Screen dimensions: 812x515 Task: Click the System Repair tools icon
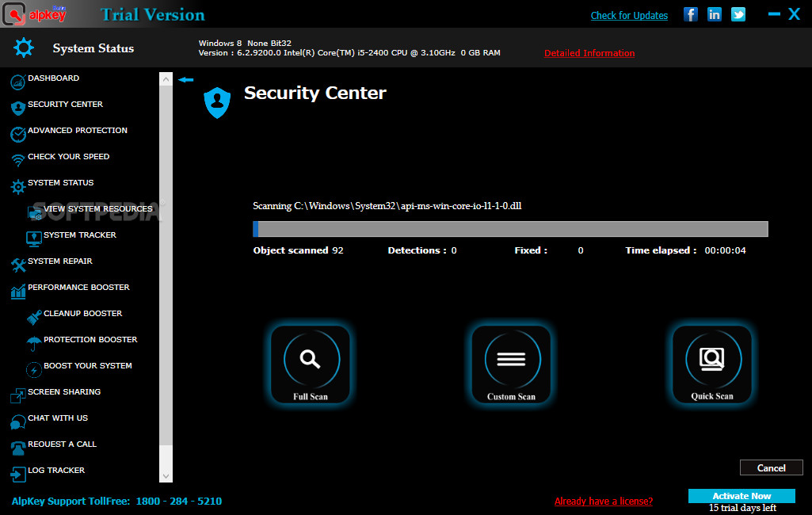coord(18,265)
